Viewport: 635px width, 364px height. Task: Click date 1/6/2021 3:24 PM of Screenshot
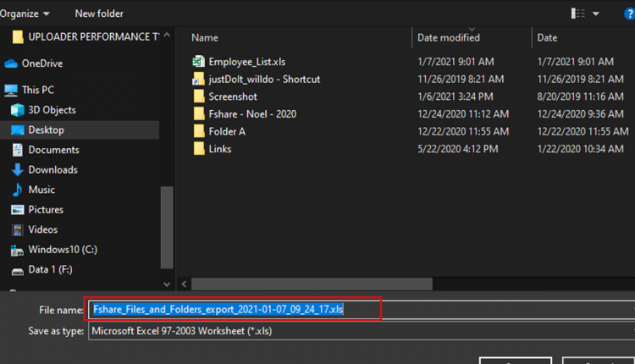456,97
